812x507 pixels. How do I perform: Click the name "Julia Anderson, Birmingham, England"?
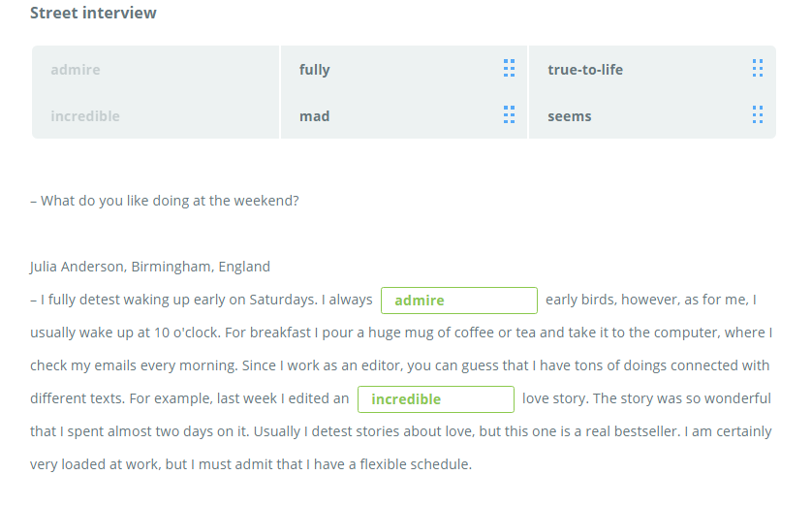pyautogui.click(x=150, y=267)
